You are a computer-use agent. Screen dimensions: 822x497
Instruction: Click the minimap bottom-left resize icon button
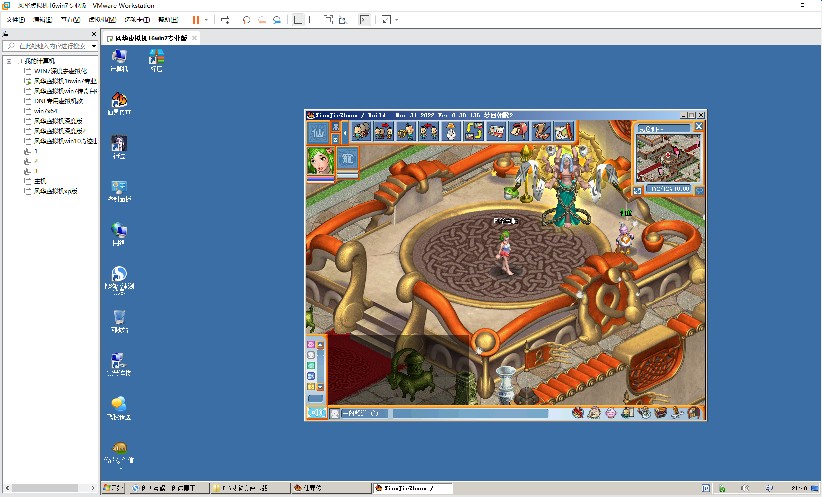637,191
